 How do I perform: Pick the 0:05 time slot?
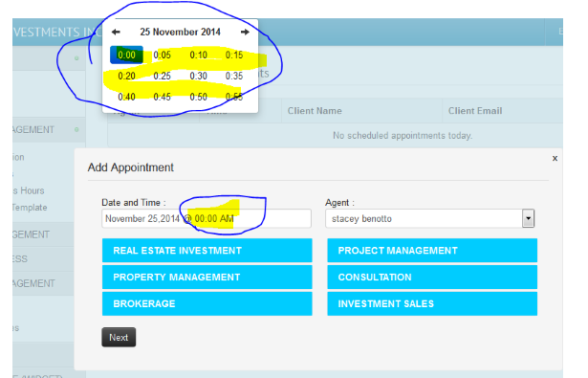point(162,56)
